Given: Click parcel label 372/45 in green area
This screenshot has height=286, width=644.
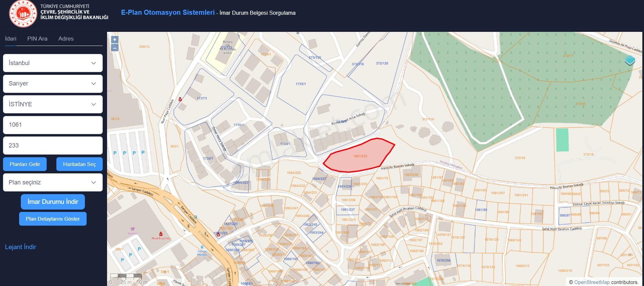Looking at the screenshot, I should point(580,104).
